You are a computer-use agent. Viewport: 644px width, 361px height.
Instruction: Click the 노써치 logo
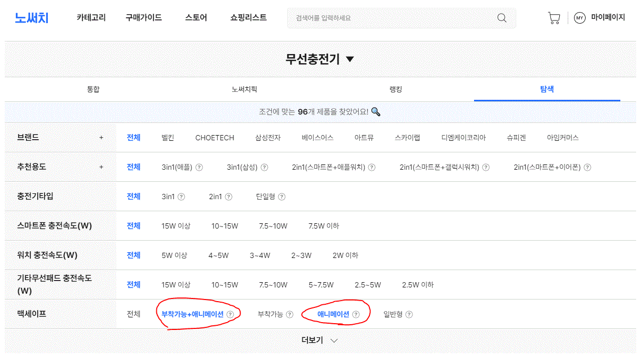tap(32, 18)
